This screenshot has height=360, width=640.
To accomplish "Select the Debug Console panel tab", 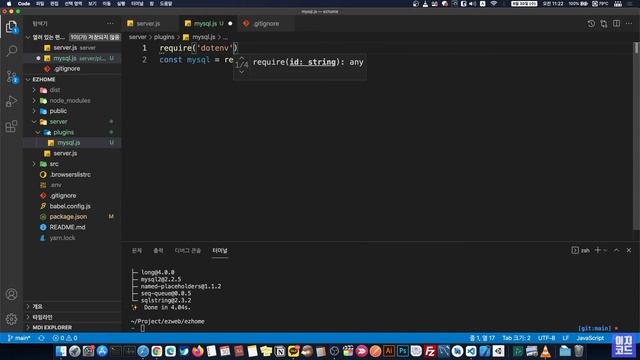I will (x=188, y=251).
